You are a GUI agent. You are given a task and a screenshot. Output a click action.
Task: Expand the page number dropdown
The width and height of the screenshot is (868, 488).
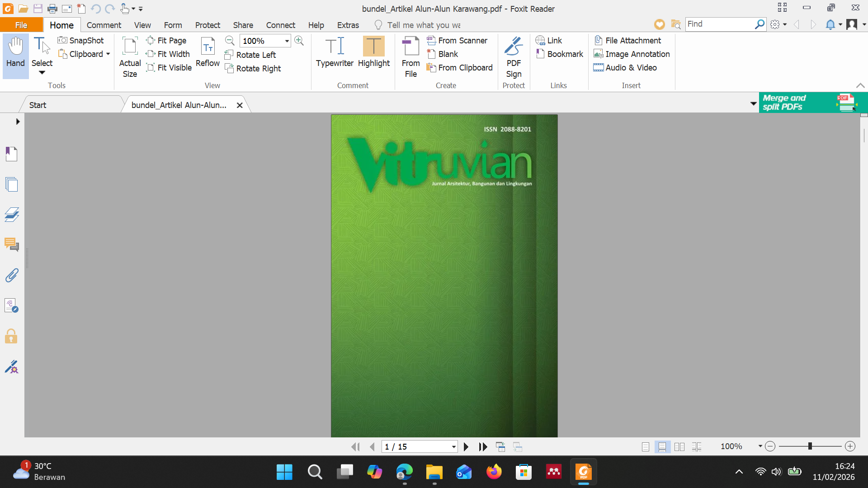coord(453,447)
